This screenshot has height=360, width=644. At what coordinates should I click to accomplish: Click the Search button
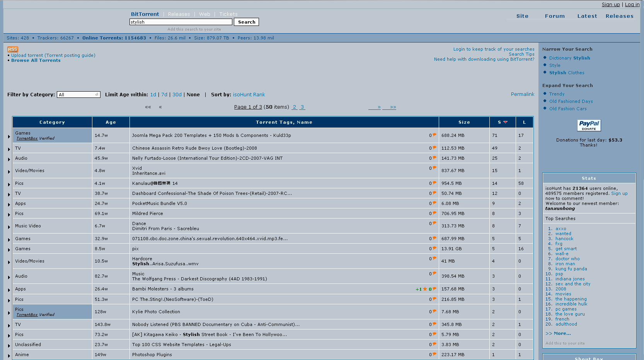coord(247,22)
